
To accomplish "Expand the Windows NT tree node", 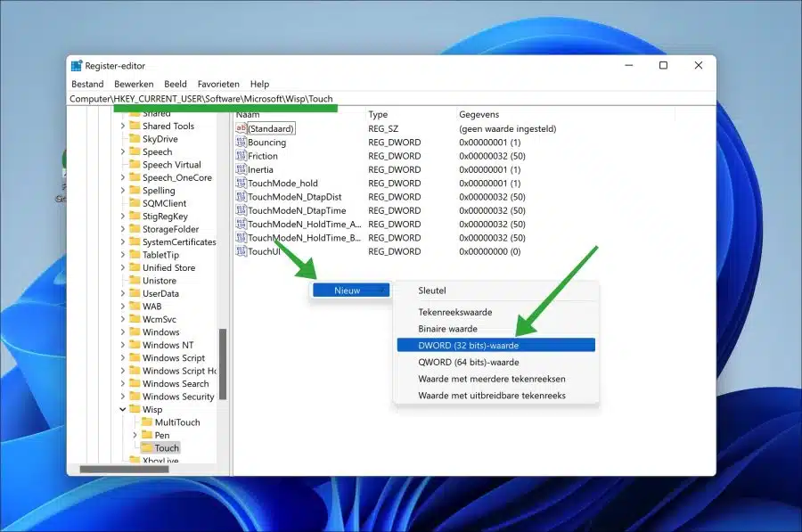I will (123, 345).
